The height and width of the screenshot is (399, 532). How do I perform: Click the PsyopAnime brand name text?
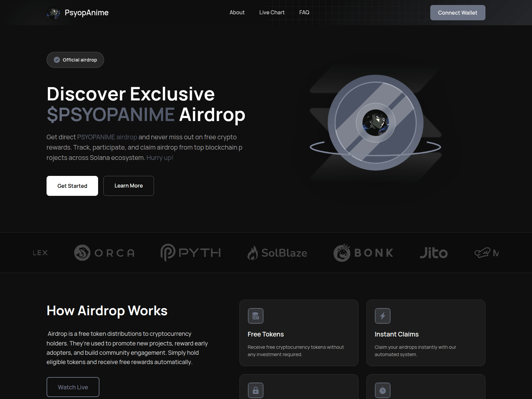[86, 13]
